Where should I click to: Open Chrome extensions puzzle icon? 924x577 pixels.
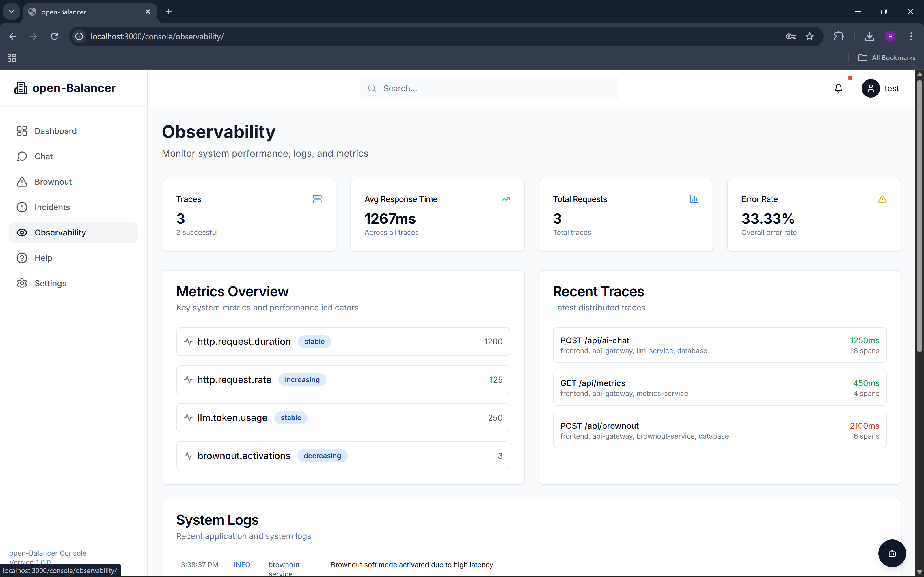pyautogui.click(x=839, y=36)
